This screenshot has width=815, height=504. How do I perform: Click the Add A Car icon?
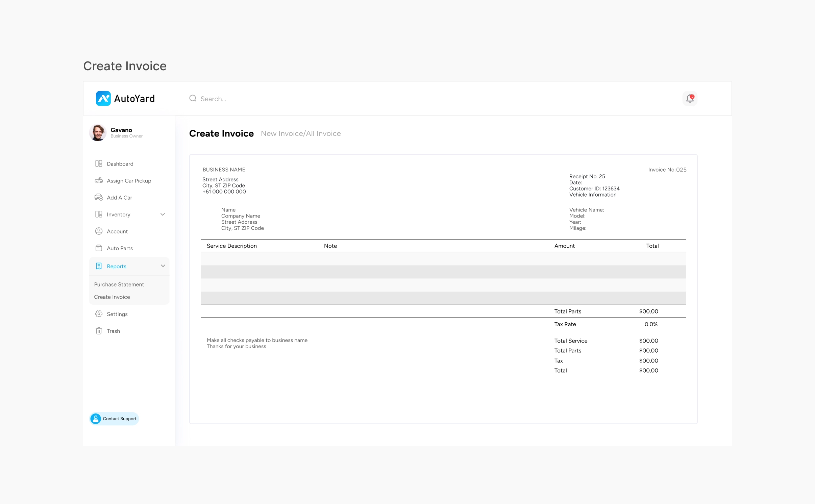point(99,197)
